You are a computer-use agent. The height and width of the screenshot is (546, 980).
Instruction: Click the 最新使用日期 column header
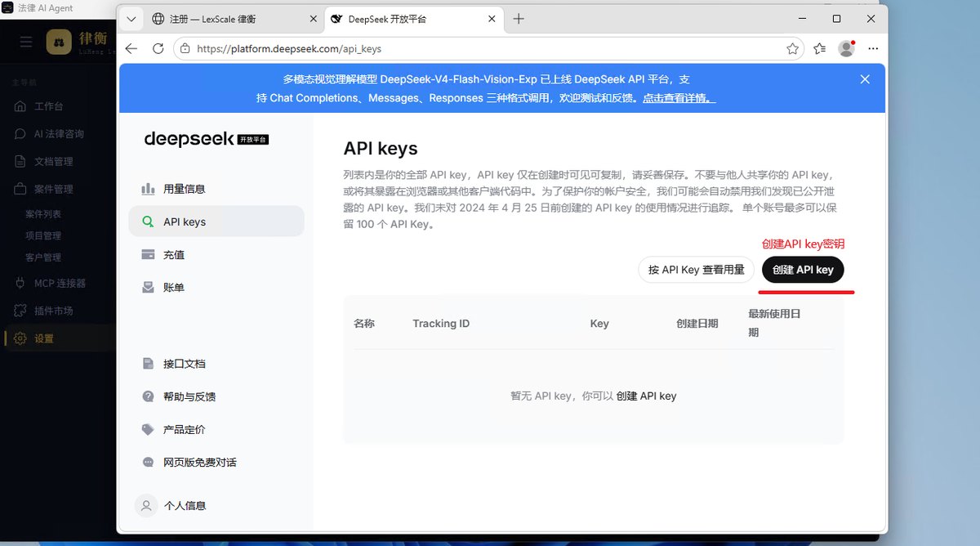tap(774, 323)
